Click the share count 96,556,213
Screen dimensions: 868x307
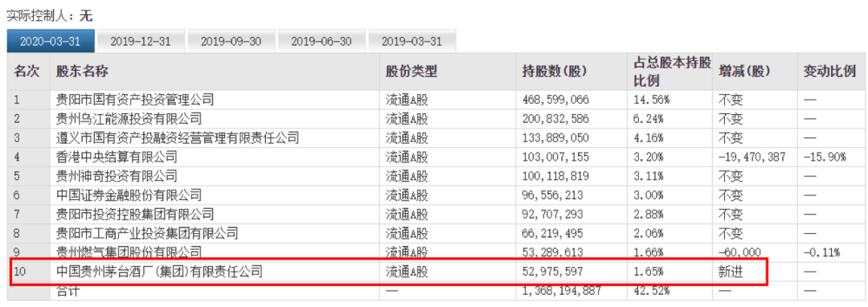coord(552,195)
